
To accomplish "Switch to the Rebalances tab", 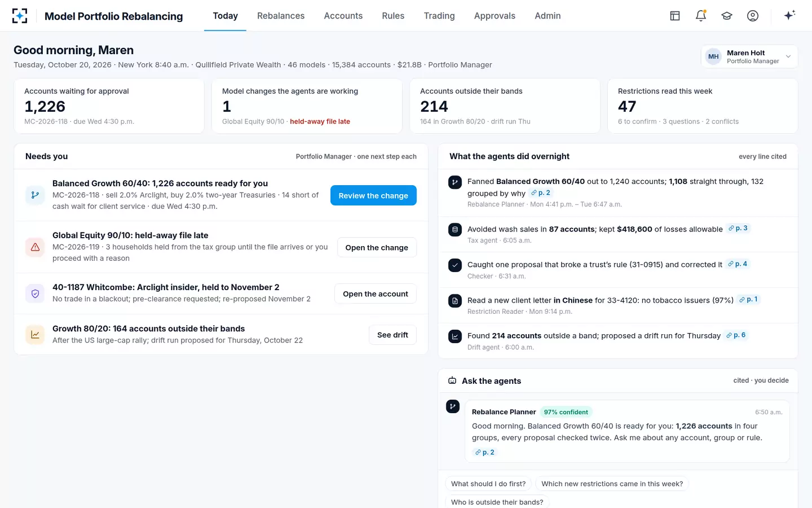I will tap(281, 16).
